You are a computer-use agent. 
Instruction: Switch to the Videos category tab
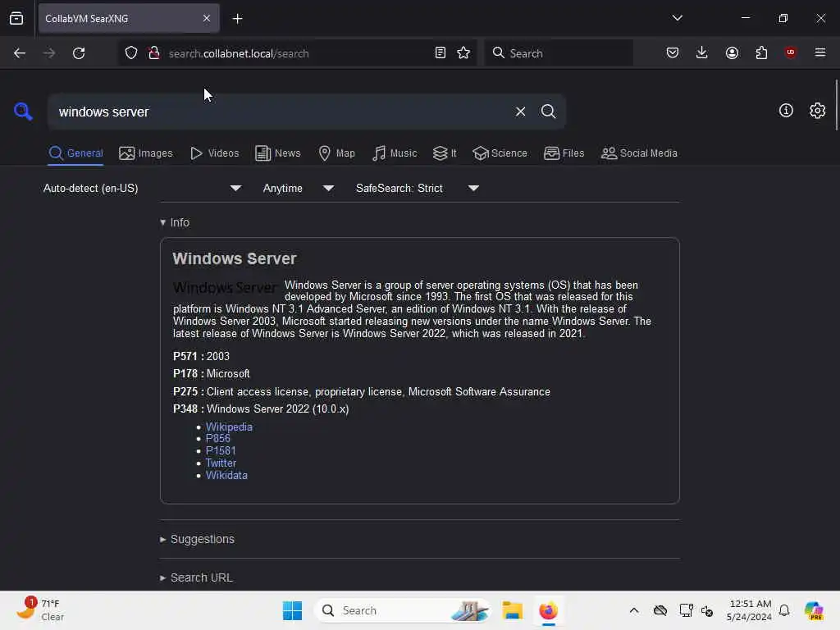pyautogui.click(x=214, y=153)
